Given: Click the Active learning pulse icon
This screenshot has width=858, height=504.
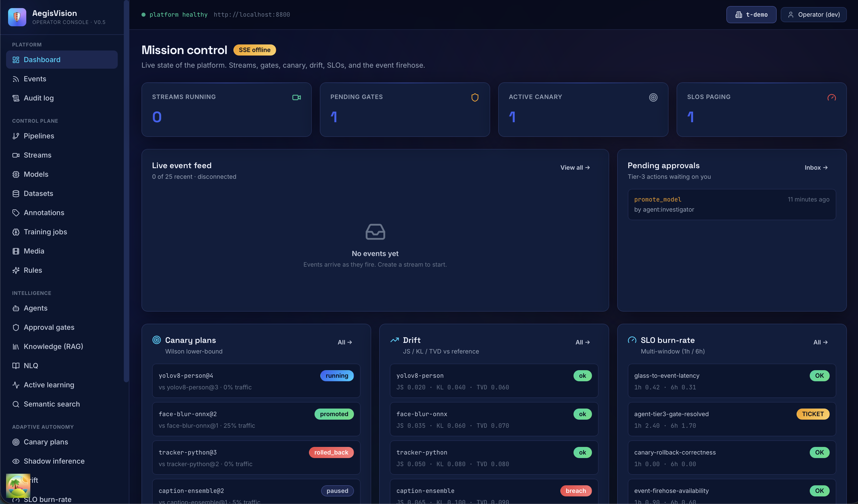Looking at the screenshot, I should click(x=16, y=385).
